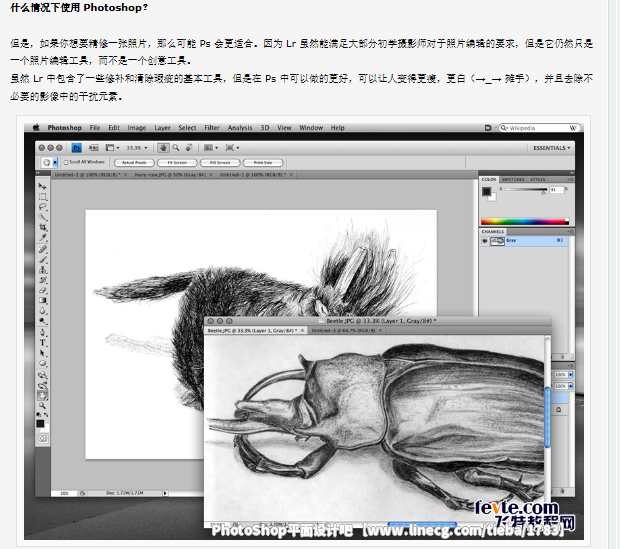Open ESSENTIALS workspace dropdown
Screen dimensions: 620x549
[x=552, y=148]
